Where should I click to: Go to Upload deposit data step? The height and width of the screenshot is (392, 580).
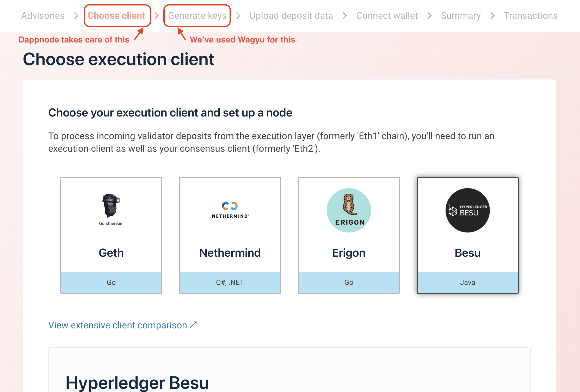tap(291, 16)
